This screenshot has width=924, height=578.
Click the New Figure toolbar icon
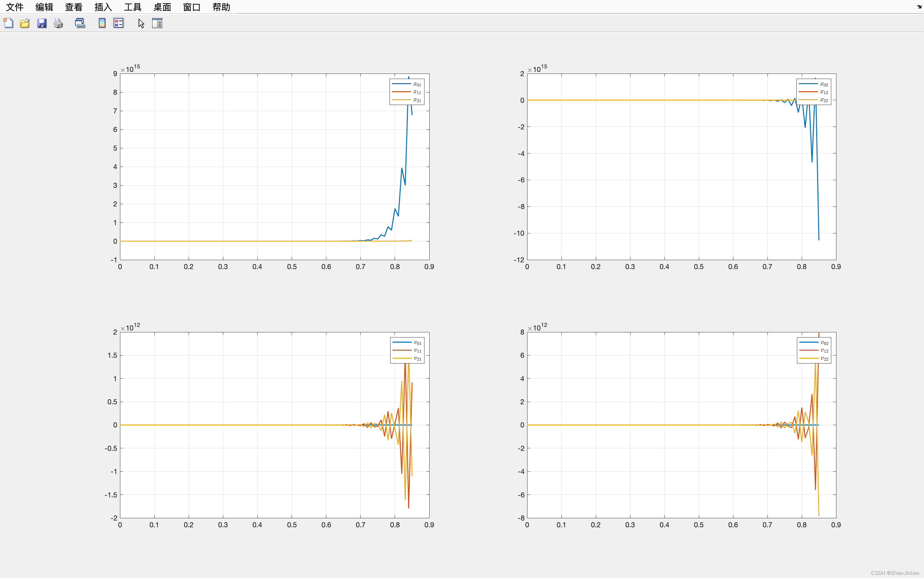8,23
